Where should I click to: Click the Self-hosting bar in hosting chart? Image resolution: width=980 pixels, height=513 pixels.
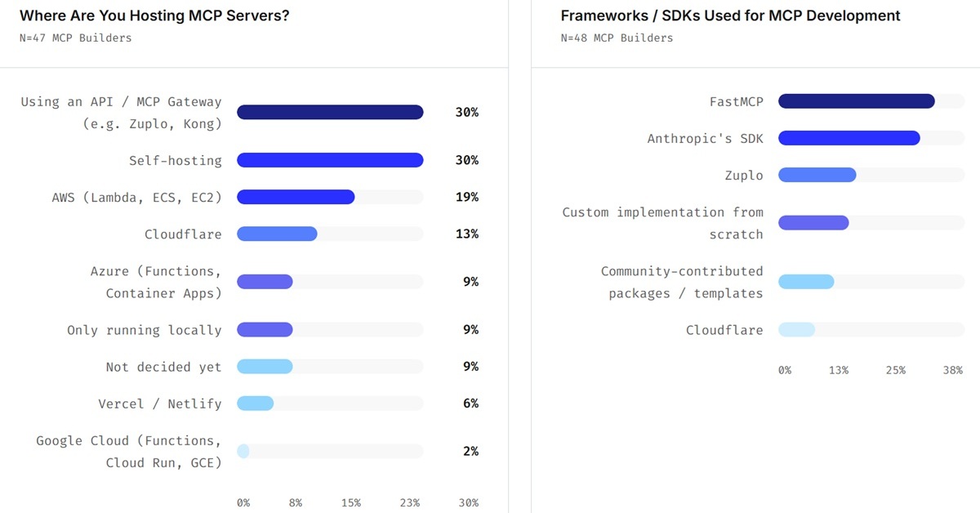point(330,160)
